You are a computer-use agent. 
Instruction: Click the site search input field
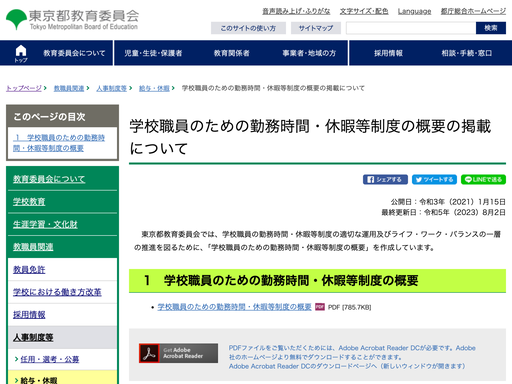(x=411, y=28)
